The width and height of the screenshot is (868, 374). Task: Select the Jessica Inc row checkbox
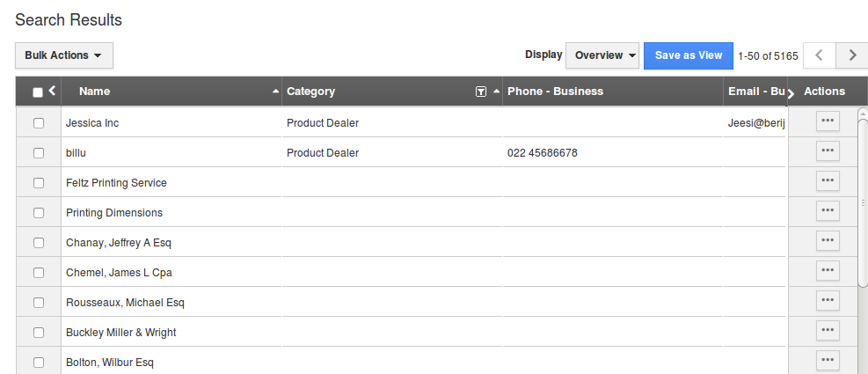click(x=39, y=123)
